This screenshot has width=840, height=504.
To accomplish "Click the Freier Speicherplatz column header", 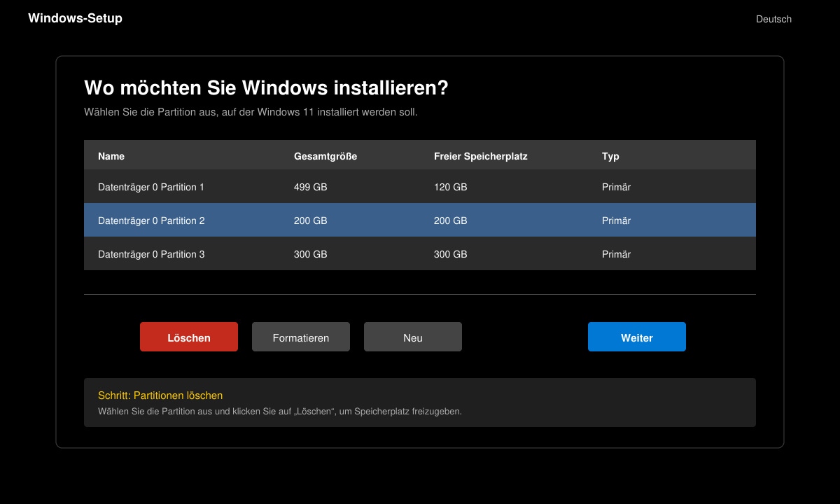I will (481, 156).
